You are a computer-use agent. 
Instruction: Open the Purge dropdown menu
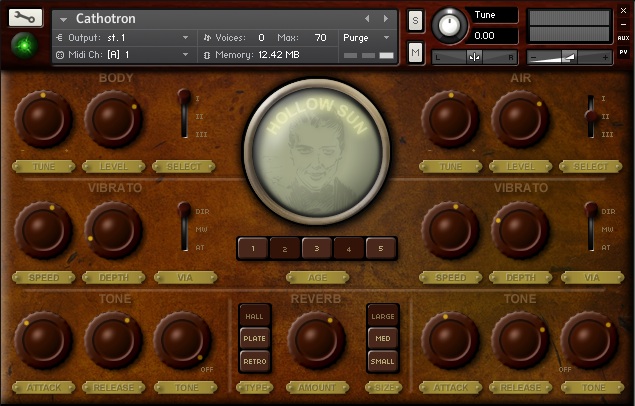click(x=366, y=38)
